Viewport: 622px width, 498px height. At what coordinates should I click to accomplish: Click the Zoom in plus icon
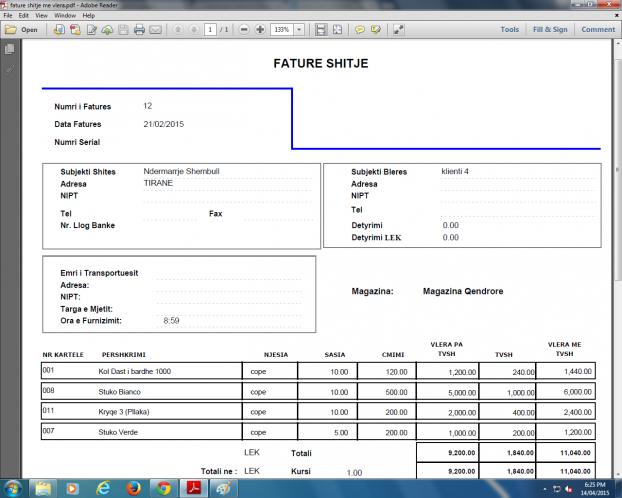pos(260,30)
